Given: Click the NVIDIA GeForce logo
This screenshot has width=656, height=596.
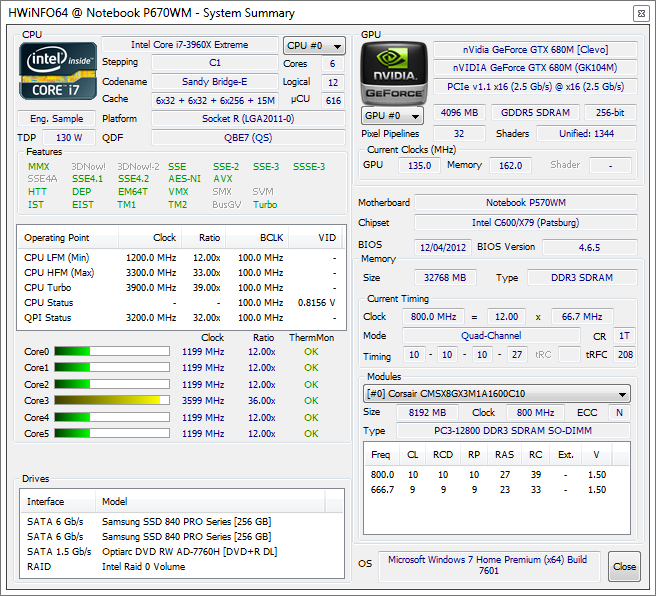Looking at the screenshot, I should coord(394,73).
